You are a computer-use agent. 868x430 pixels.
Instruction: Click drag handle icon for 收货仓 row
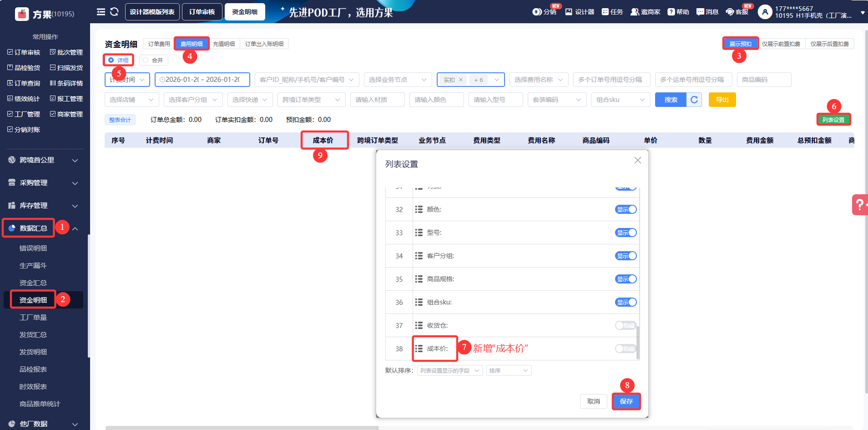pyautogui.click(x=419, y=325)
